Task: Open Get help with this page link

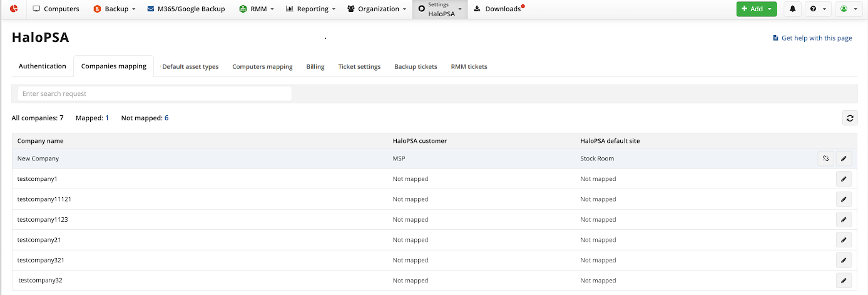Action: tap(816, 38)
